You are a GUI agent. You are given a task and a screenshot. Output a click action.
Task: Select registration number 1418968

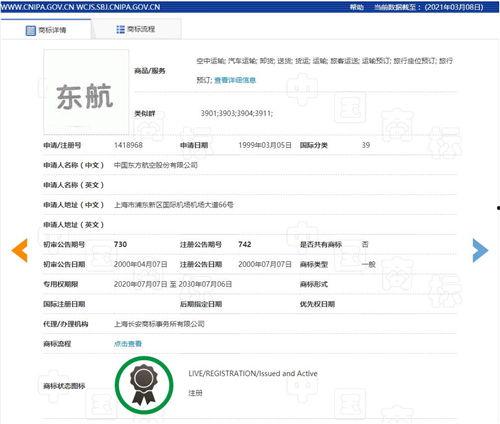(128, 145)
